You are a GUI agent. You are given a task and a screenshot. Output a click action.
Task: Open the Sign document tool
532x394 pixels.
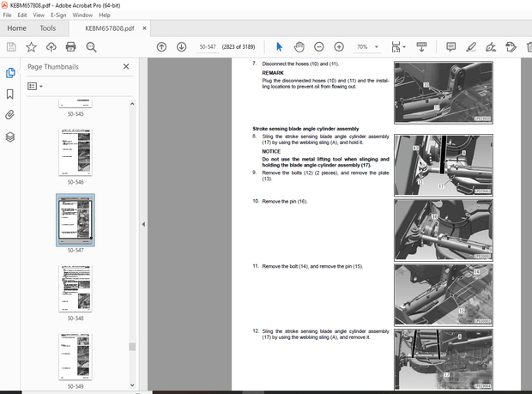coord(491,47)
